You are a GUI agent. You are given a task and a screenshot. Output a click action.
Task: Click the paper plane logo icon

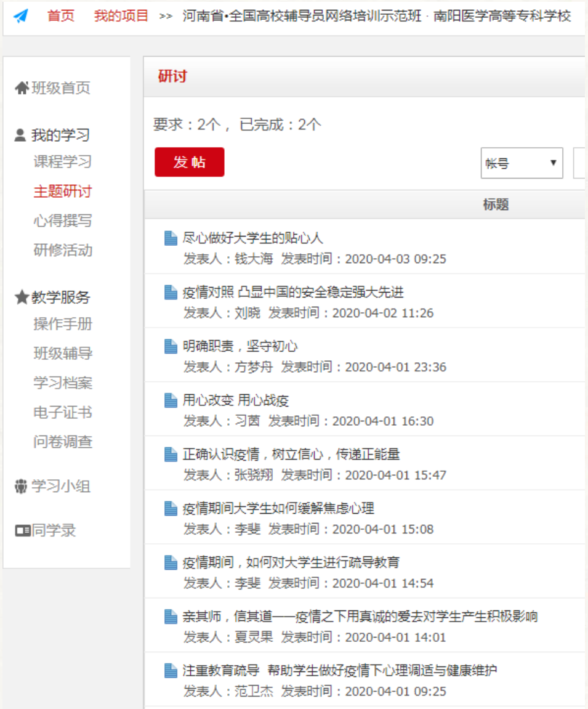point(21,16)
